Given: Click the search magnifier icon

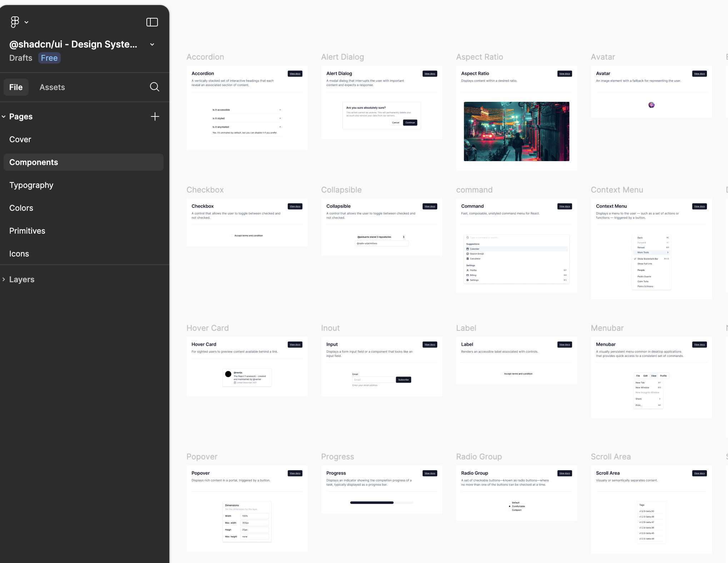Looking at the screenshot, I should 154,87.
